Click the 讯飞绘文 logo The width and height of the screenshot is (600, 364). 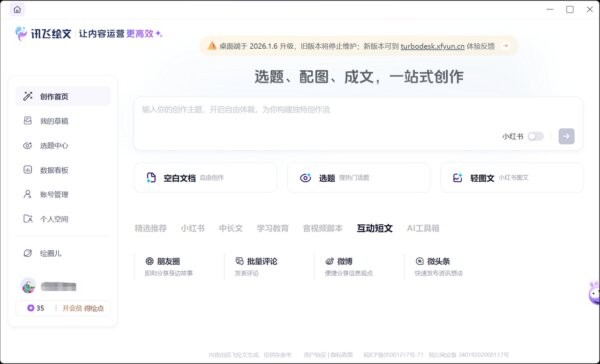(43, 34)
